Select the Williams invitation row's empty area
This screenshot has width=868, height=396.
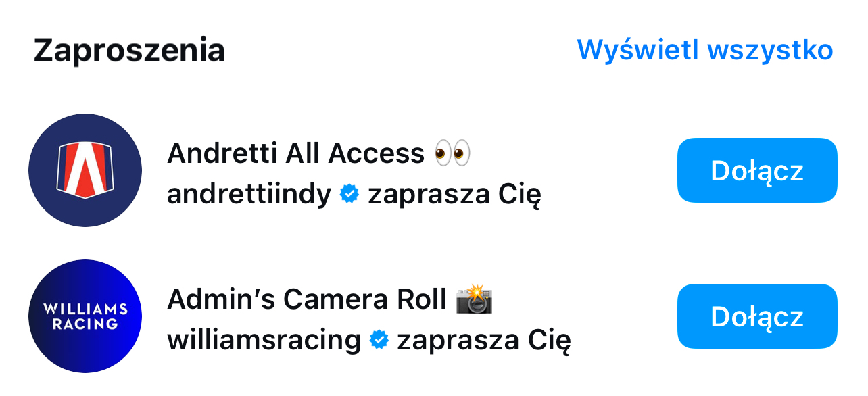(x=622, y=316)
